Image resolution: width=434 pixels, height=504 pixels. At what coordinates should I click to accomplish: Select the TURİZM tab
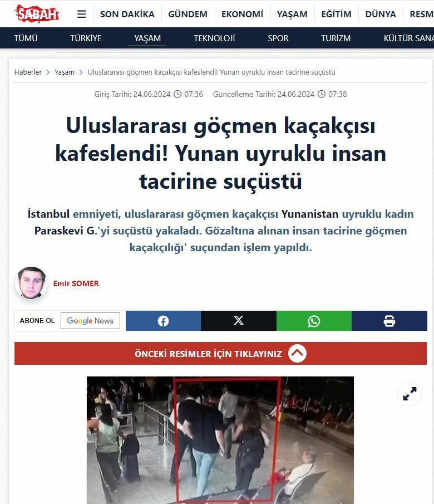point(336,38)
